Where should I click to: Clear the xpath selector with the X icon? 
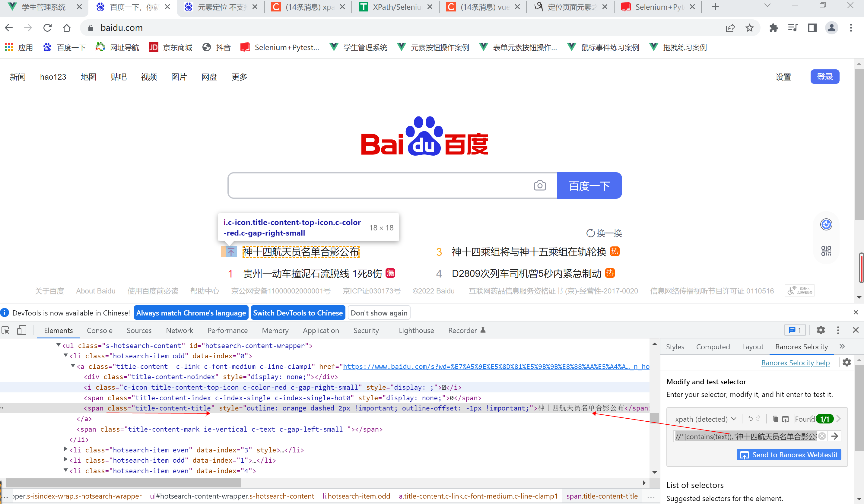tap(822, 436)
